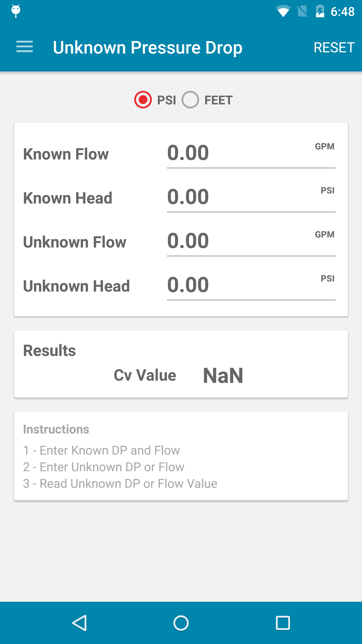Image resolution: width=362 pixels, height=644 pixels.
Task: Tap the Android back navigation button
Action: point(79,623)
